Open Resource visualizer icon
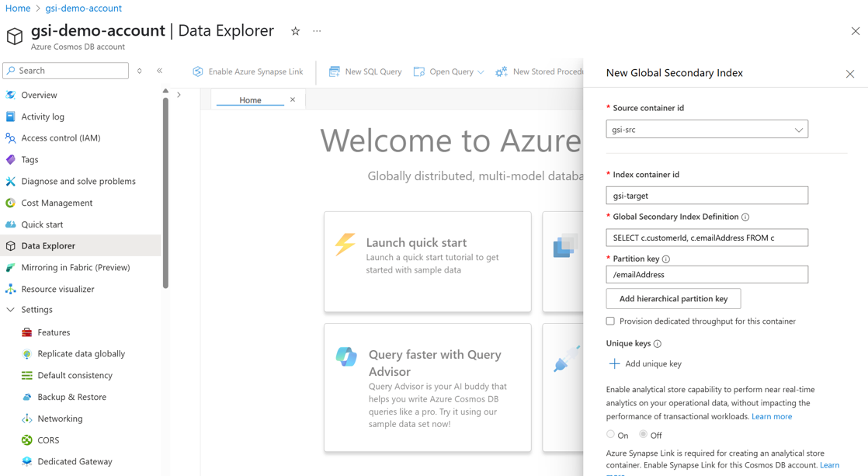The width and height of the screenshot is (868, 476). pos(11,289)
